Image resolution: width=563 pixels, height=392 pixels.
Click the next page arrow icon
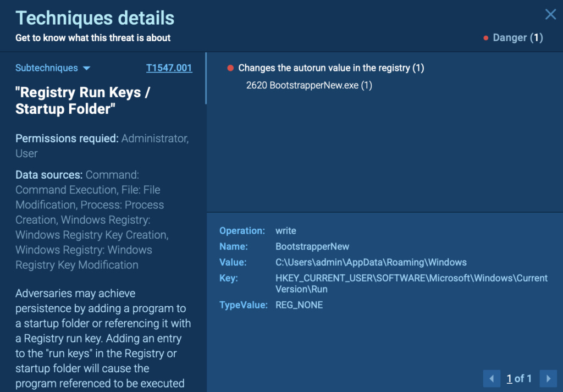tap(548, 378)
